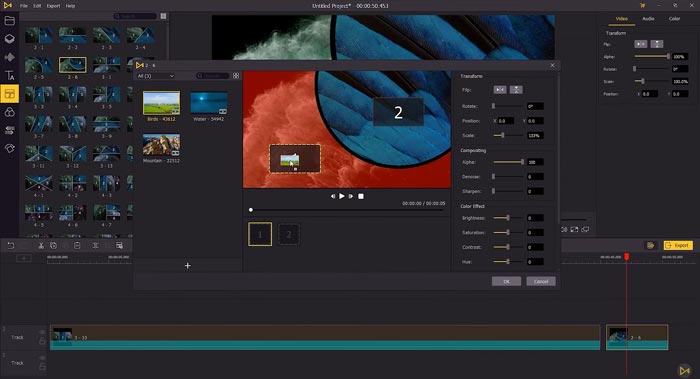Select the 2 - 1 split screen template
The width and height of the screenshot is (700, 379).
coord(39,35)
